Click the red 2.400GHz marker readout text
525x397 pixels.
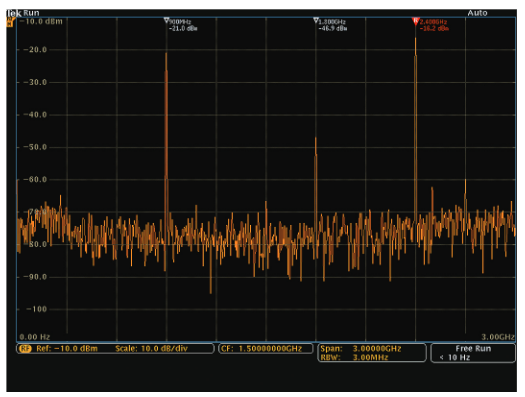pyautogui.click(x=433, y=22)
